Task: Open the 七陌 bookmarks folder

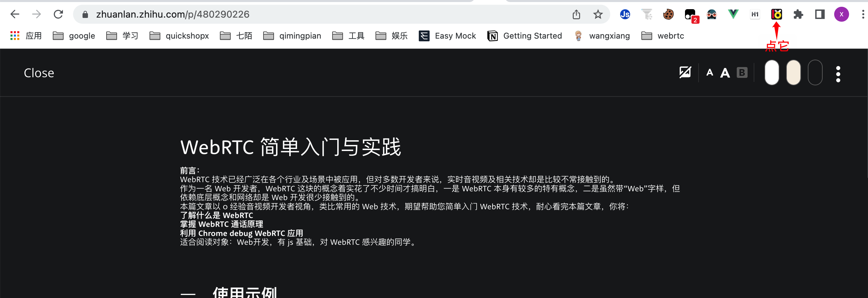Action: click(236, 36)
